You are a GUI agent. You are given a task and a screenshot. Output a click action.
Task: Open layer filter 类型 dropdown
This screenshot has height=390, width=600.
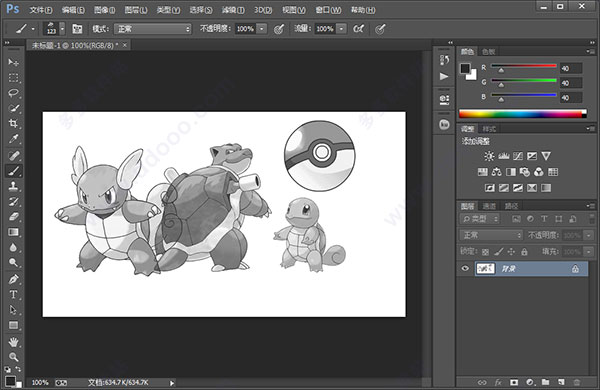[480, 219]
